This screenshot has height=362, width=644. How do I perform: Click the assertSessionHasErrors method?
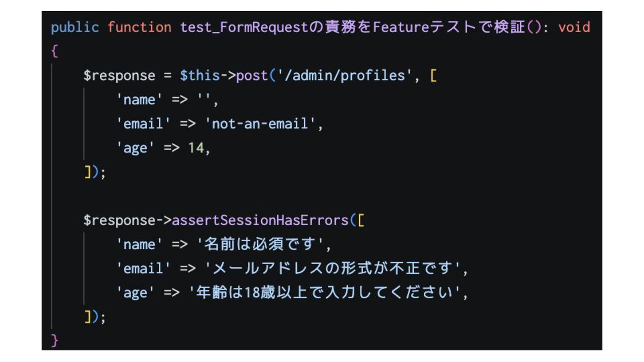click(260, 220)
